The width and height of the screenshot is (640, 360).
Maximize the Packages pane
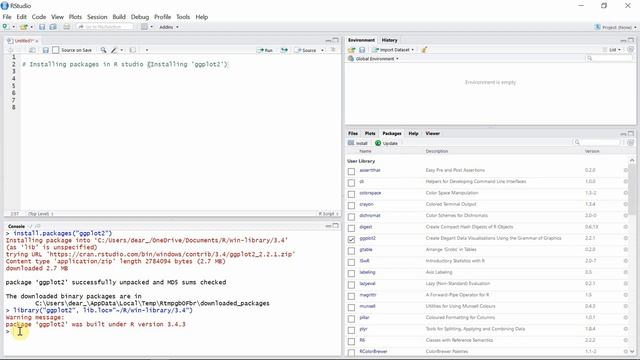631,133
